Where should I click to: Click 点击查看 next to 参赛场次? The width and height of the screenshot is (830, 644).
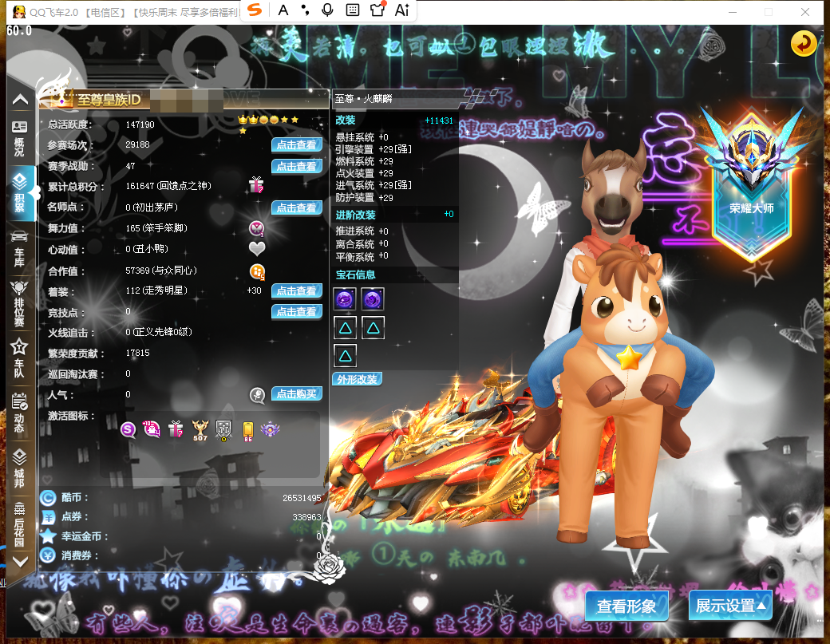tap(297, 144)
